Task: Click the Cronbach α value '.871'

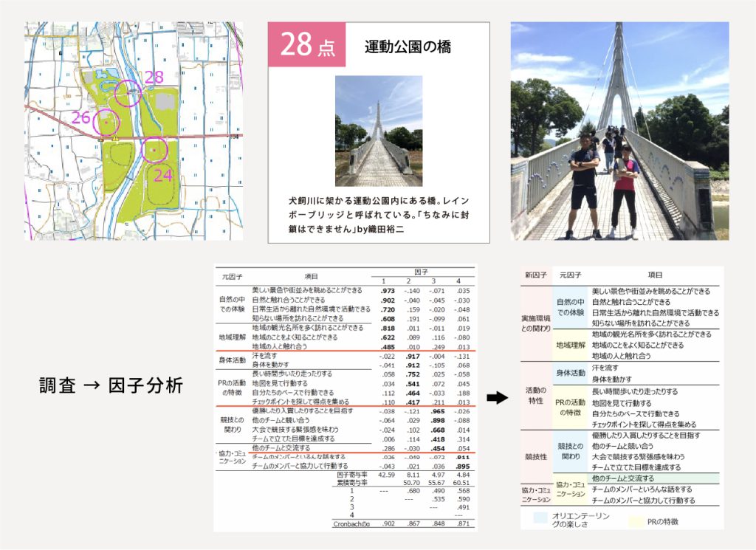Action: point(463,523)
